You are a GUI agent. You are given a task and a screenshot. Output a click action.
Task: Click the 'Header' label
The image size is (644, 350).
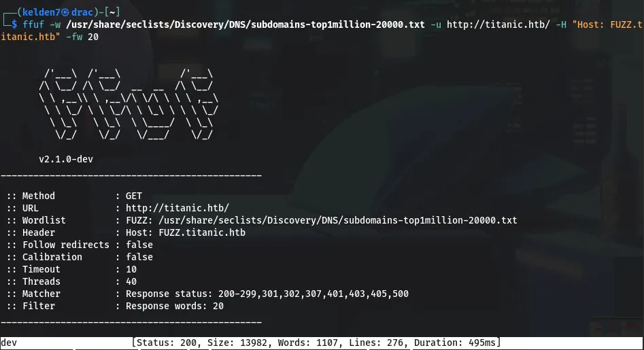tap(39, 232)
